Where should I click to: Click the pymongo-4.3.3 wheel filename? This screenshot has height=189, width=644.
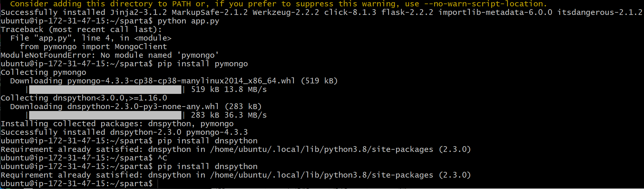coord(181,81)
